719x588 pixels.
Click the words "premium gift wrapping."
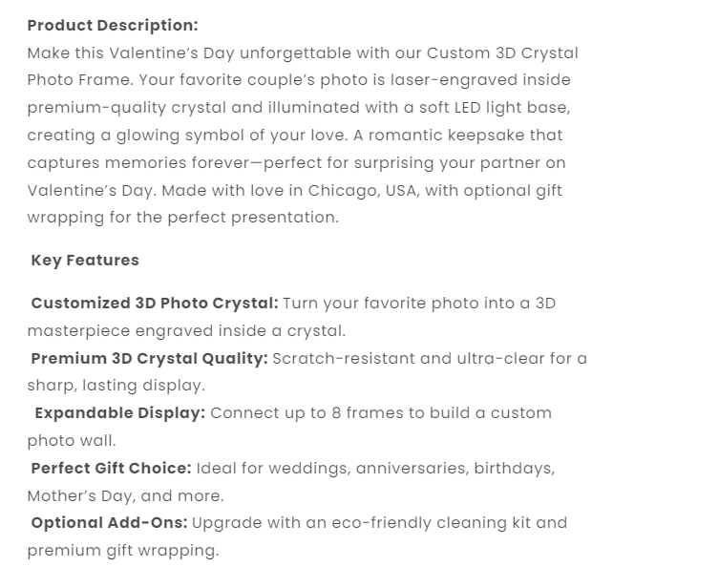coord(123,551)
